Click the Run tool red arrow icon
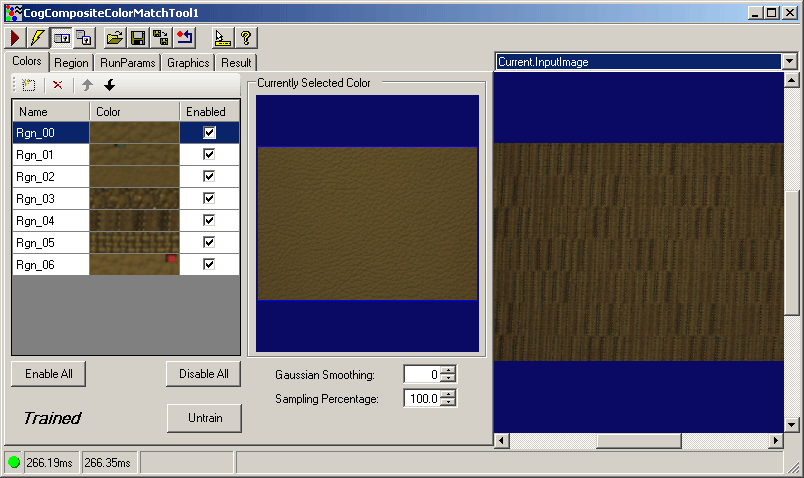Image resolution: width=804 pixels, height=478 pixels. point(15,38)
